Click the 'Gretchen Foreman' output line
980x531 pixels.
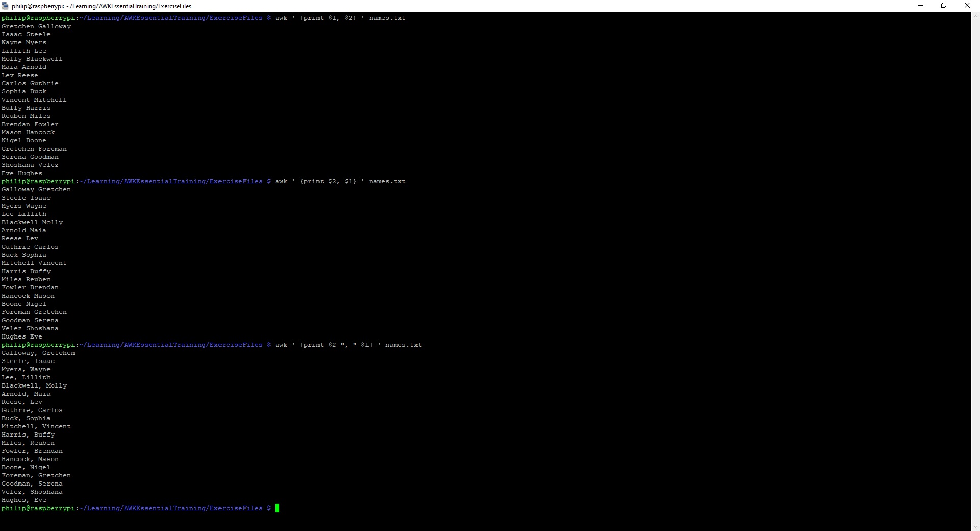point(34,149)
